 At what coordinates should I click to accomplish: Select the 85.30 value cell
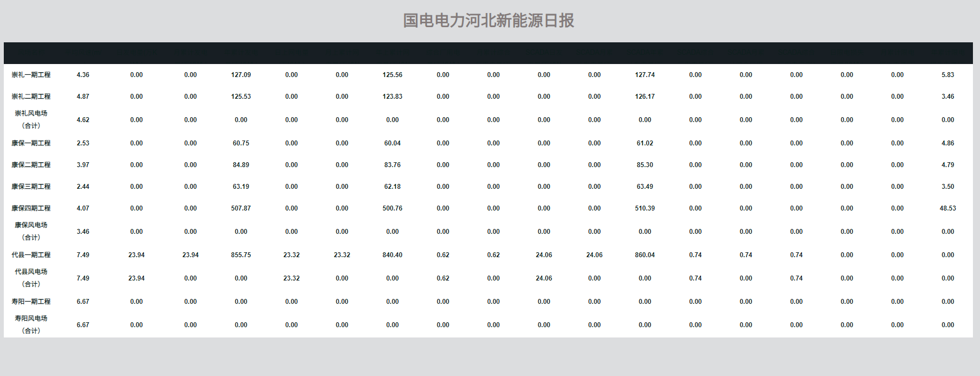tap(644, 165)
